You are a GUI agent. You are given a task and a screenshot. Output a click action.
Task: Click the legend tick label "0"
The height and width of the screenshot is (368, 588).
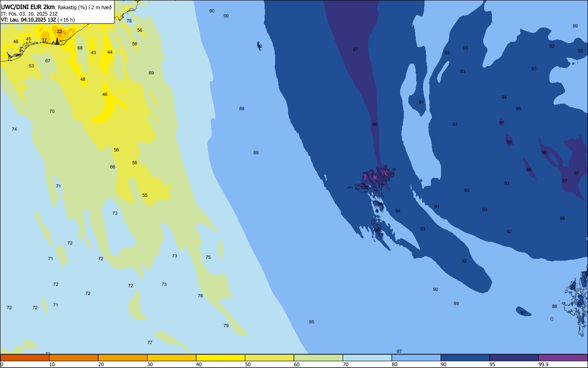point(2,364)
